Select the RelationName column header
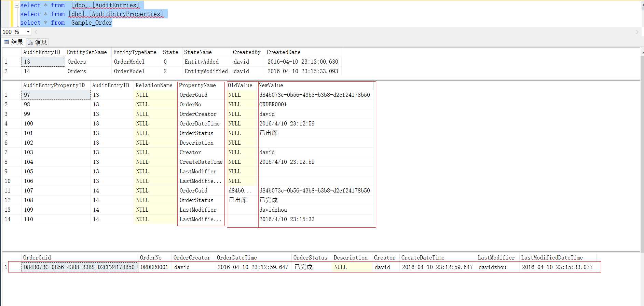Viewport: 644px width, 306px height. pyautogui.click(x=155, y=85)
